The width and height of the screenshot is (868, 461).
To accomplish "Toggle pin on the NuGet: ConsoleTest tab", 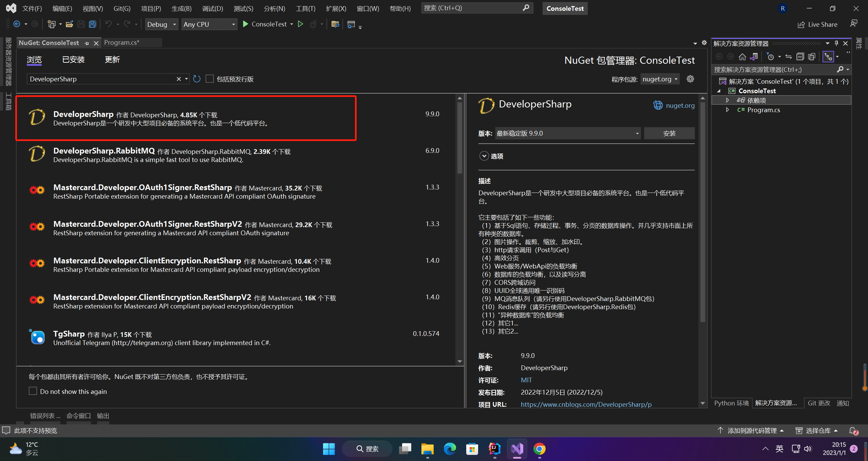I will (87, 43).
